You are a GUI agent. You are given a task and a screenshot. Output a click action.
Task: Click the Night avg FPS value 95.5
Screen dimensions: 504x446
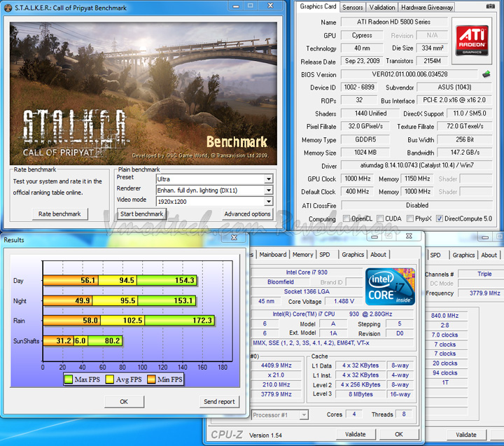pyautogui.click(x=127, y=300)
